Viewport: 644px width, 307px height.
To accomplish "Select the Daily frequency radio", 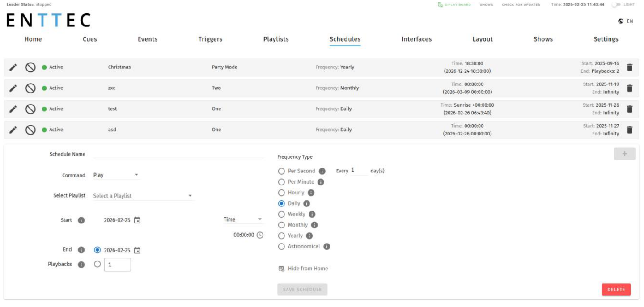I will (281, 203).
